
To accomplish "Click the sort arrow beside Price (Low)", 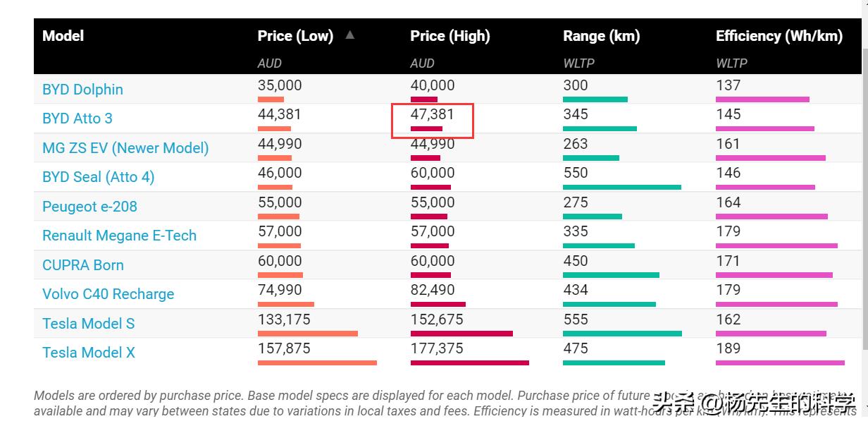I will 350,35.
